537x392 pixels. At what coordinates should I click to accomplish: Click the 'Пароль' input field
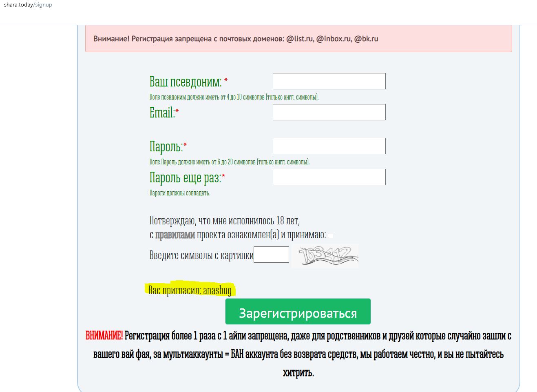point(329,146)
